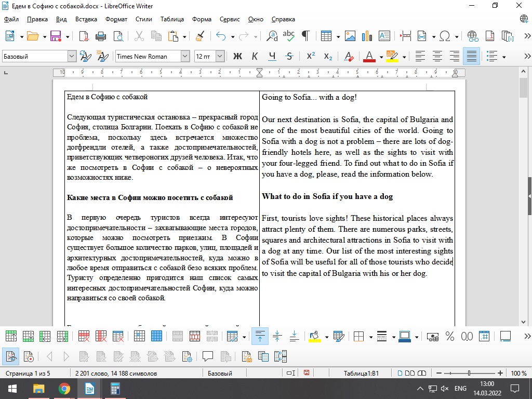Insert a page break
The height and width of the screenshot is (399, 532).
[x=405, y=36]
